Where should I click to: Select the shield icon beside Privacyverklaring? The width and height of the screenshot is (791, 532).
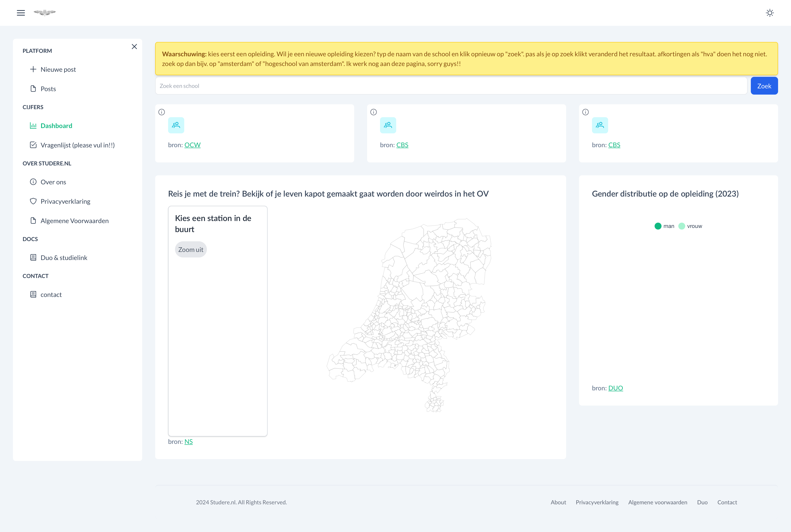(33, 201)
